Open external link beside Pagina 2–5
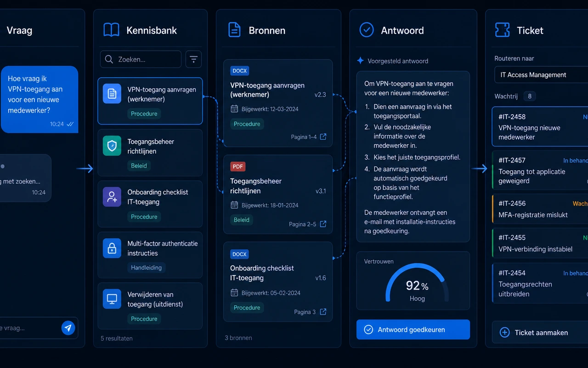The height and width of the screenshot is (368, 588). (x=323, y=224)
